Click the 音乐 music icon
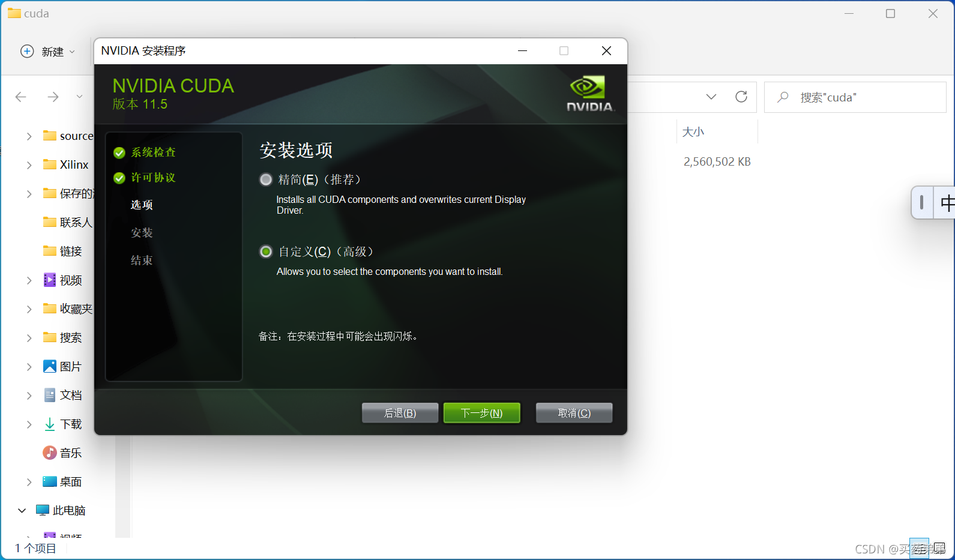Screen dimensions: 955x560 [x=50, y=453]
